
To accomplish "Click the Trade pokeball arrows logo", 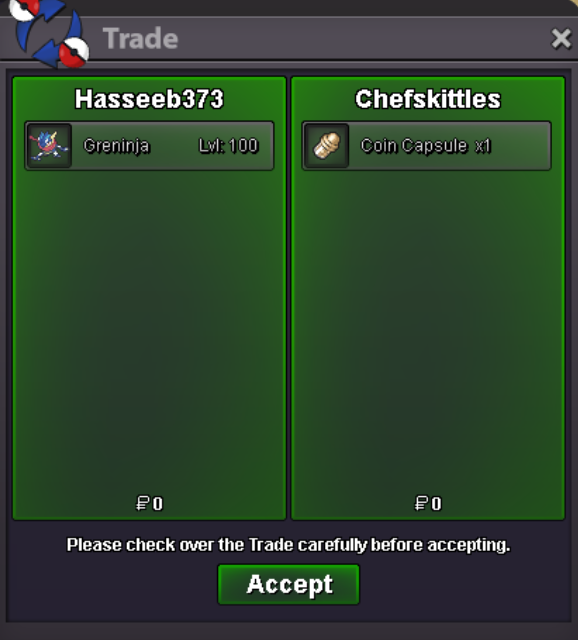I will pos(49,33).
